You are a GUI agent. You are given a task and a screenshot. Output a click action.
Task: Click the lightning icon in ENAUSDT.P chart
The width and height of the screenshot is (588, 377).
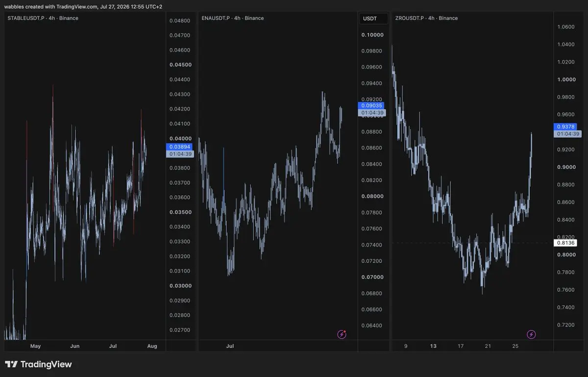[x=342, y=334]
